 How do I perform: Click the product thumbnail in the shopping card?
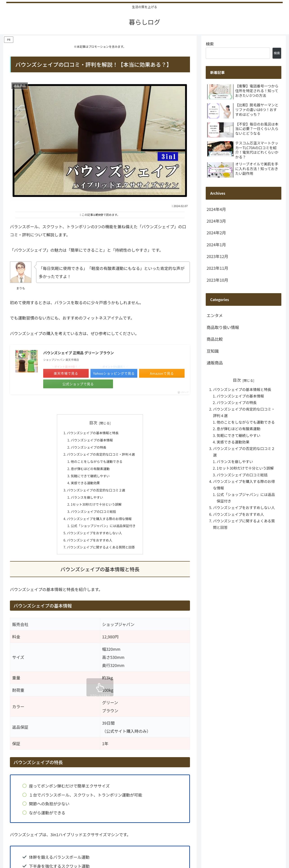coord(27,361)
